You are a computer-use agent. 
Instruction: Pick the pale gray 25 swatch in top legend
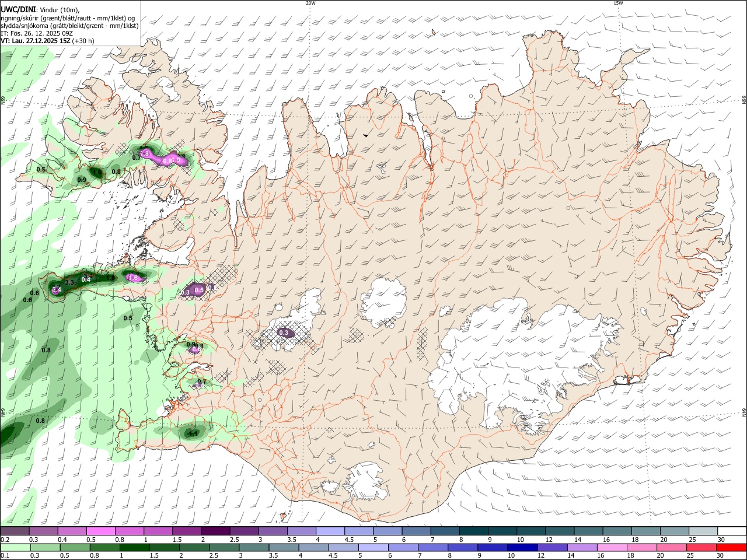(704, 531)
